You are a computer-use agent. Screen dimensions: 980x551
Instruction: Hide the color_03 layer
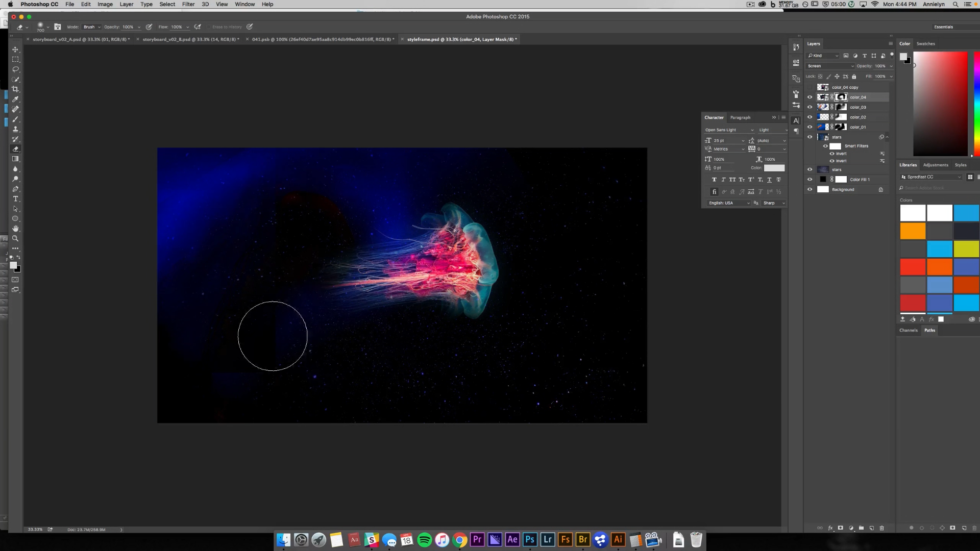click(810, 107)
